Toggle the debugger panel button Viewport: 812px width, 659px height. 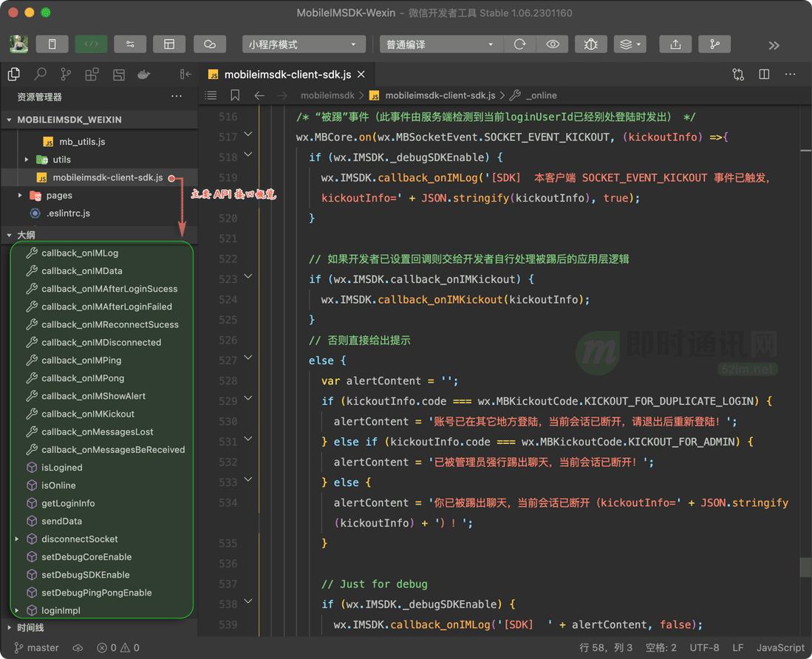130,44
